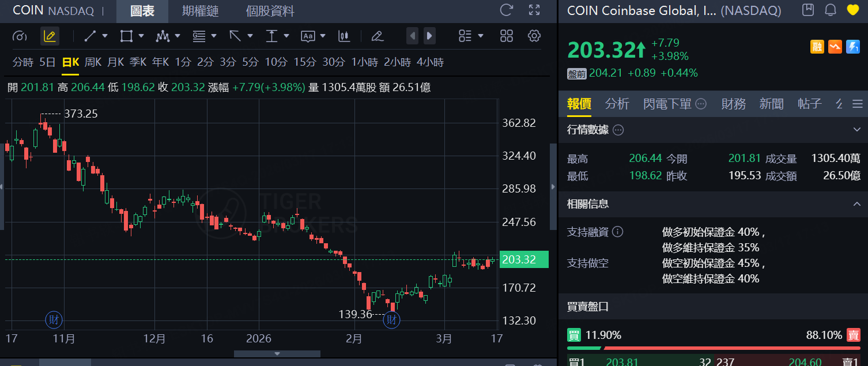Choose the 4小時 interval
Image resolution: width=868 pixels, height=366 pixels.
[430, 62]
